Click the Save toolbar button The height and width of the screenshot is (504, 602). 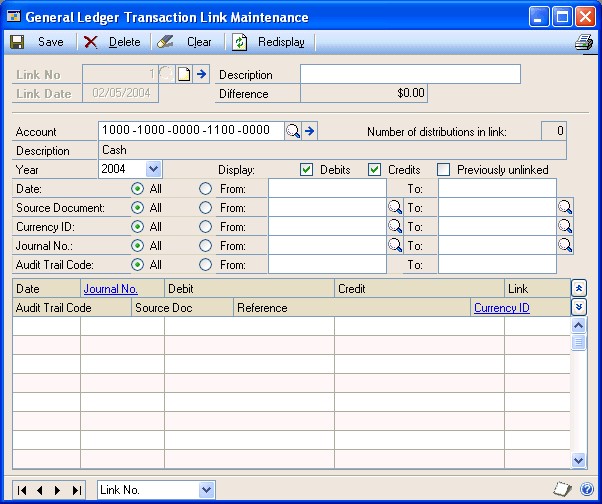37,42
